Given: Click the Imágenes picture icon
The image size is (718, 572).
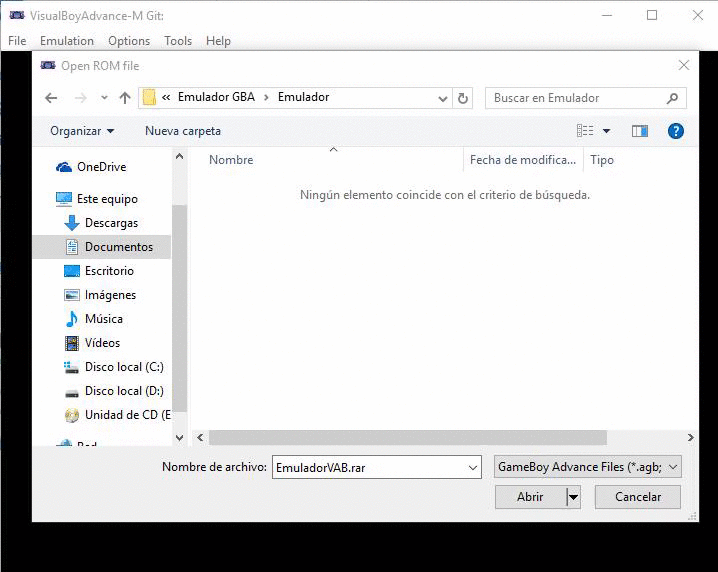Looking at the screenshot, I should [x=72, y=295].
